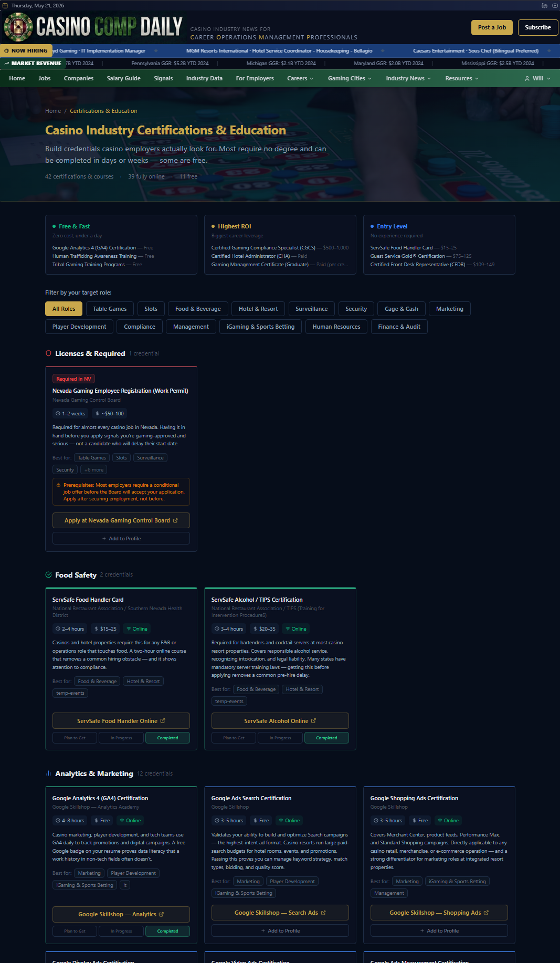Click external link icon on ServSafe Food Handler Online
The height and width of the screenshot is (963, 560).
click(163, 721)
